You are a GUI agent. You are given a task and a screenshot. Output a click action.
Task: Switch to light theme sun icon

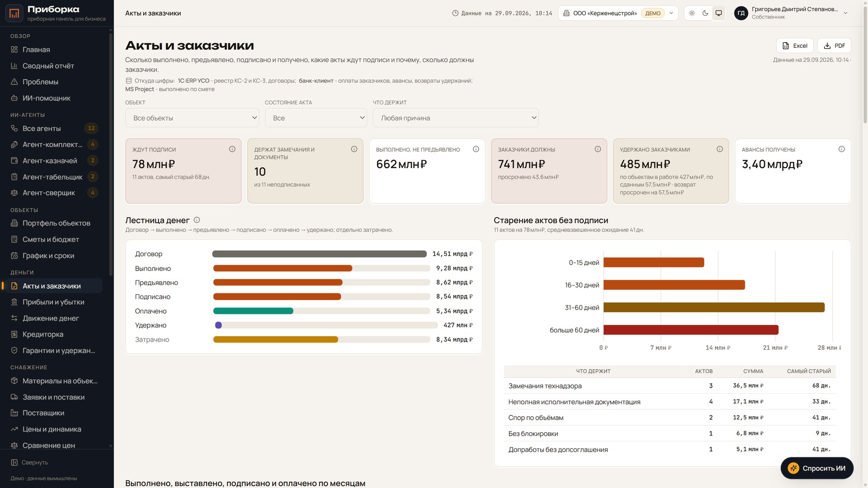(692, 13)
